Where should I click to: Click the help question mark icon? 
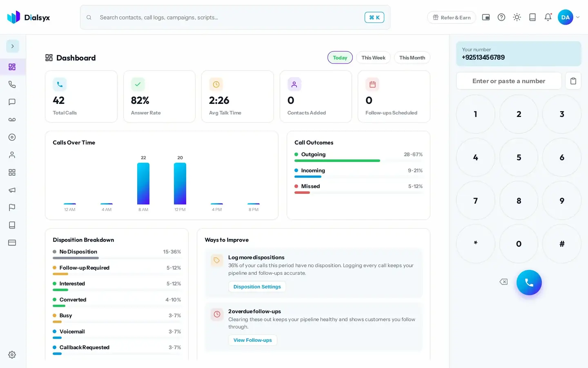tap(501, 17)
